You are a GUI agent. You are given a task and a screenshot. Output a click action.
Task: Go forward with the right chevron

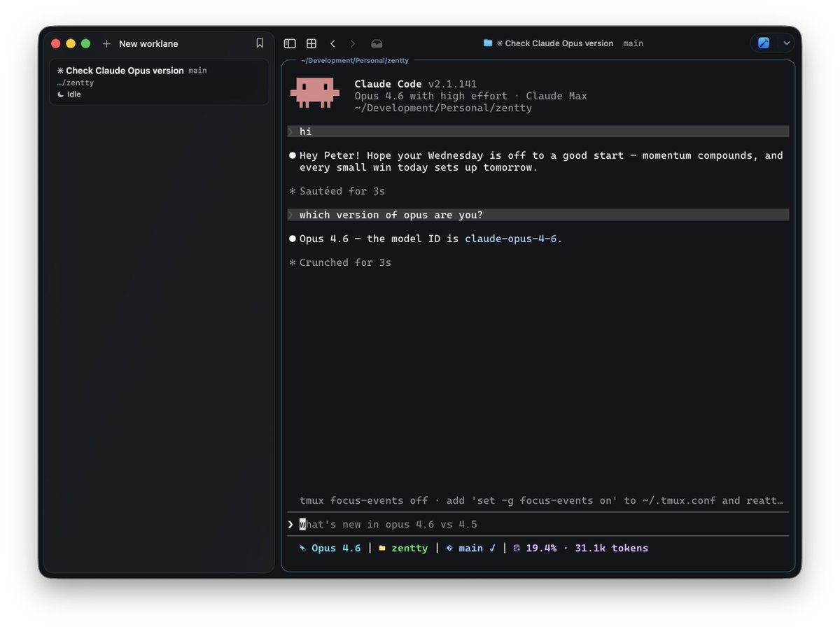click(x=353, y=43)
